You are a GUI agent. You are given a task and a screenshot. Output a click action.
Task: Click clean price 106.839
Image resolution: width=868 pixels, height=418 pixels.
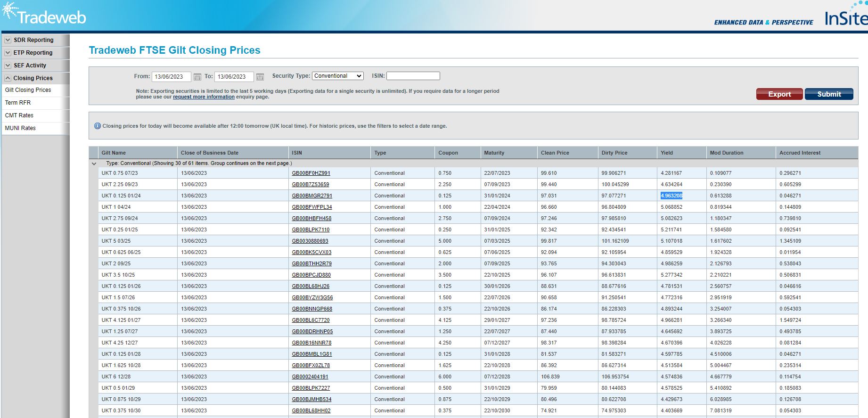(550, 377)
